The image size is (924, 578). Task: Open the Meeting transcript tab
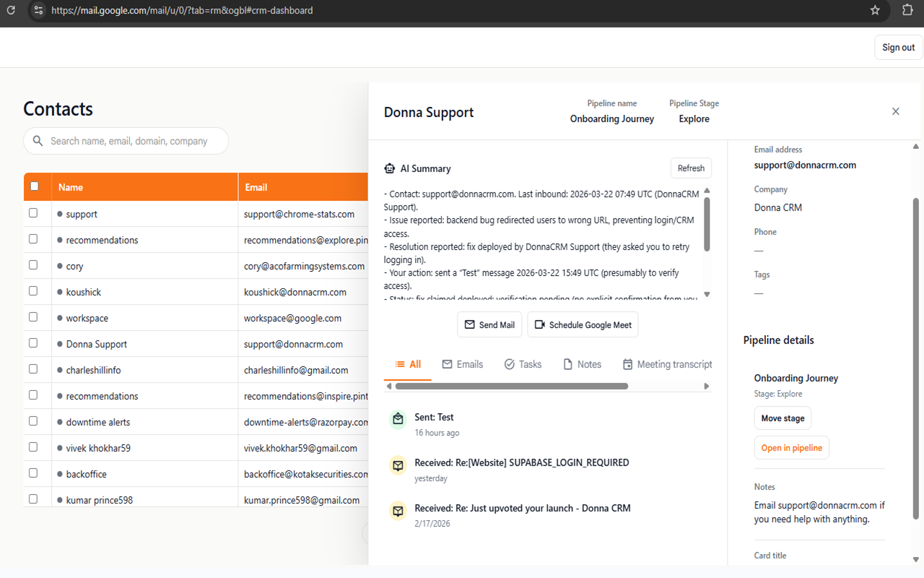point(667,364)
